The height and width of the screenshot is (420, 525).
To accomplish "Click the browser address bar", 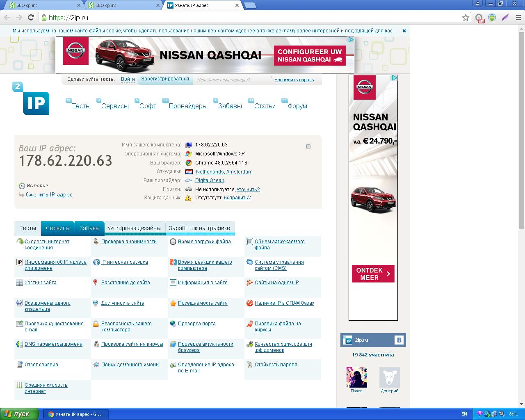I will [254, 18].
